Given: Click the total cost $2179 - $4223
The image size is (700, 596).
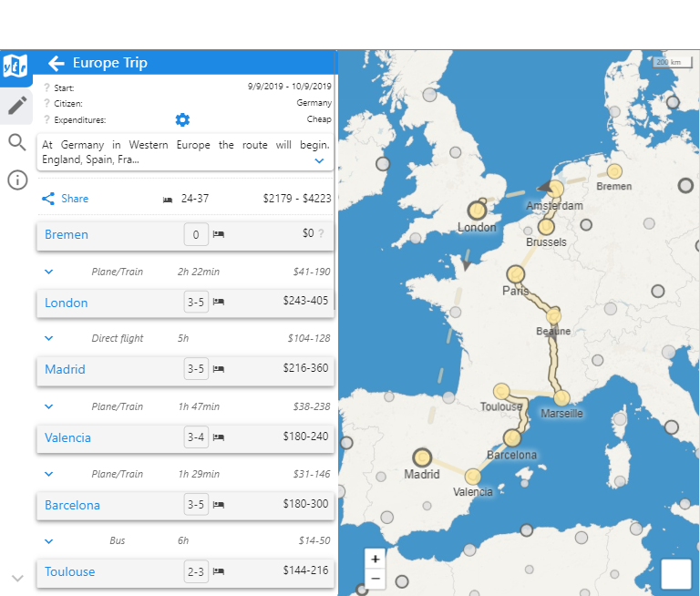Looking at the screenshot, I should 297,199.
